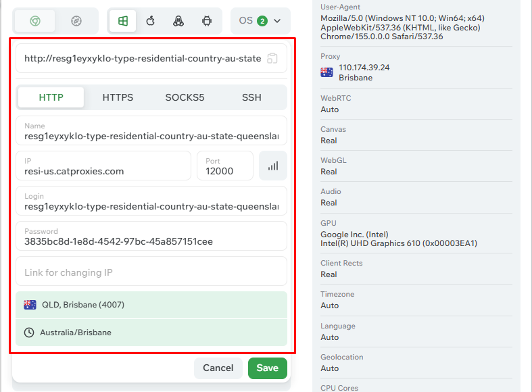Choose the Android OS icon
The width and height of the screenshot is (532, 392).
coord(207,21)
